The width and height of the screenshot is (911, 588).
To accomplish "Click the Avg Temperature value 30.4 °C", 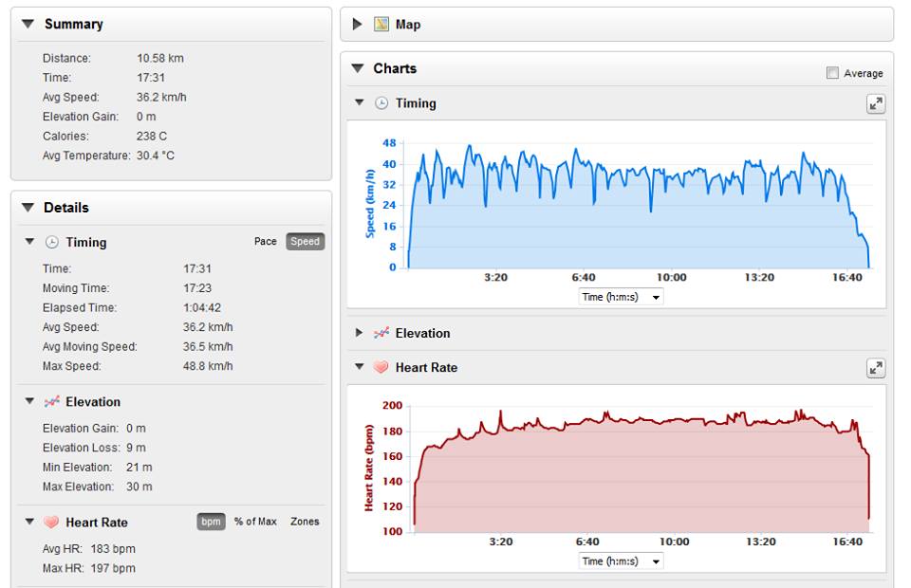I will coord(155,156).
